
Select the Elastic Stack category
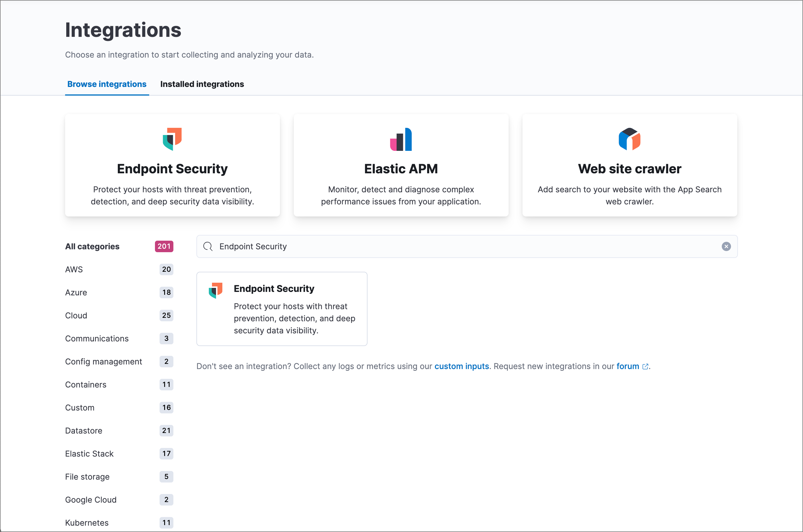pos(89,454)
